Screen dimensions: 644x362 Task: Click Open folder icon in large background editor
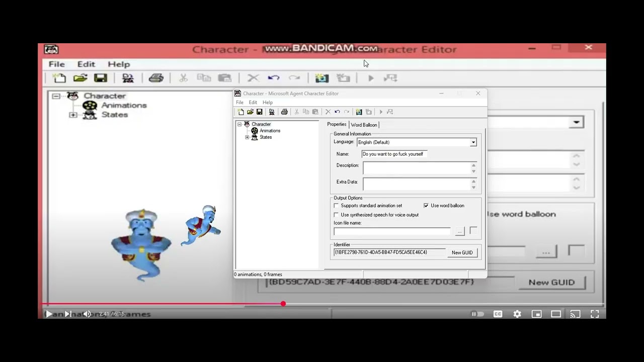pos(80,78)
